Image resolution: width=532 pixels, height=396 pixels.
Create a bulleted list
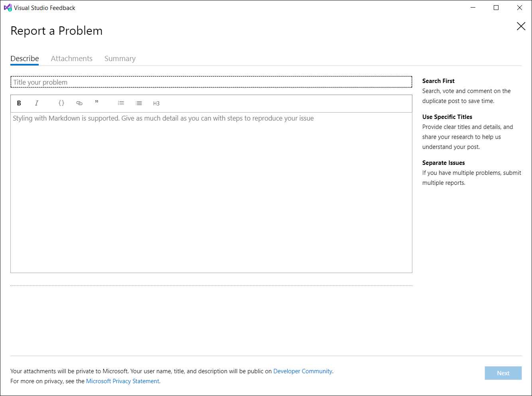click(139, 103)
